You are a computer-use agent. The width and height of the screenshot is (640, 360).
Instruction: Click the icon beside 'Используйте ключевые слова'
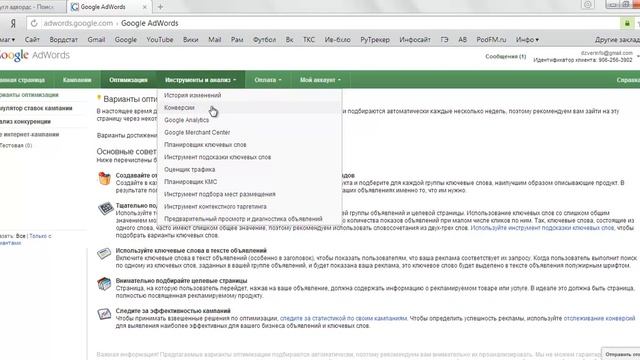(x=104, y=253)
